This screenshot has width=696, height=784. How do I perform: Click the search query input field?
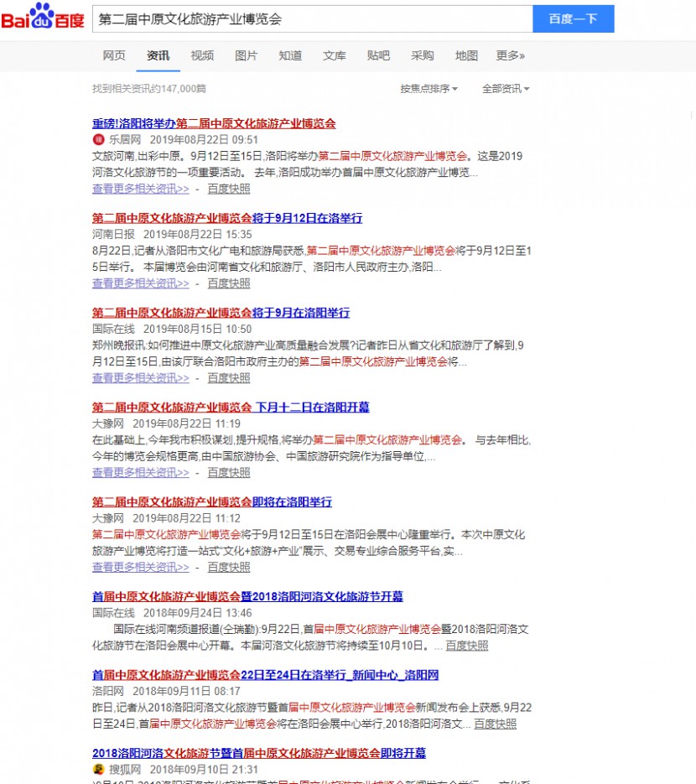click(x=310, y=18)
